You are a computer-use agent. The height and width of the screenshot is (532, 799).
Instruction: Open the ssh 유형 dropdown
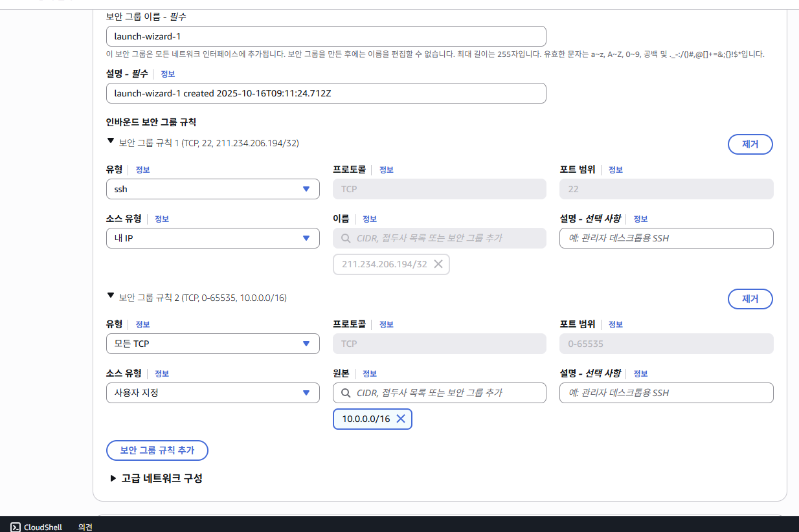(x=212, y=189)
